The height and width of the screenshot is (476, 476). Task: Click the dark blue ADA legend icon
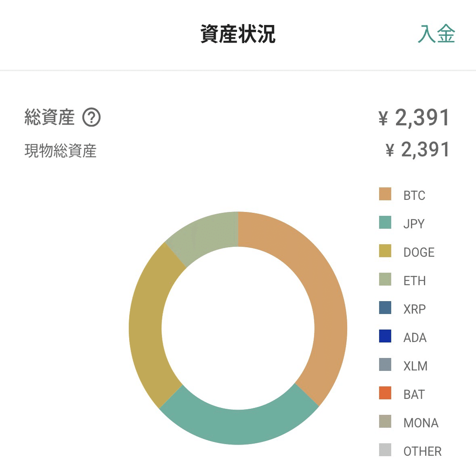(385, 337)
